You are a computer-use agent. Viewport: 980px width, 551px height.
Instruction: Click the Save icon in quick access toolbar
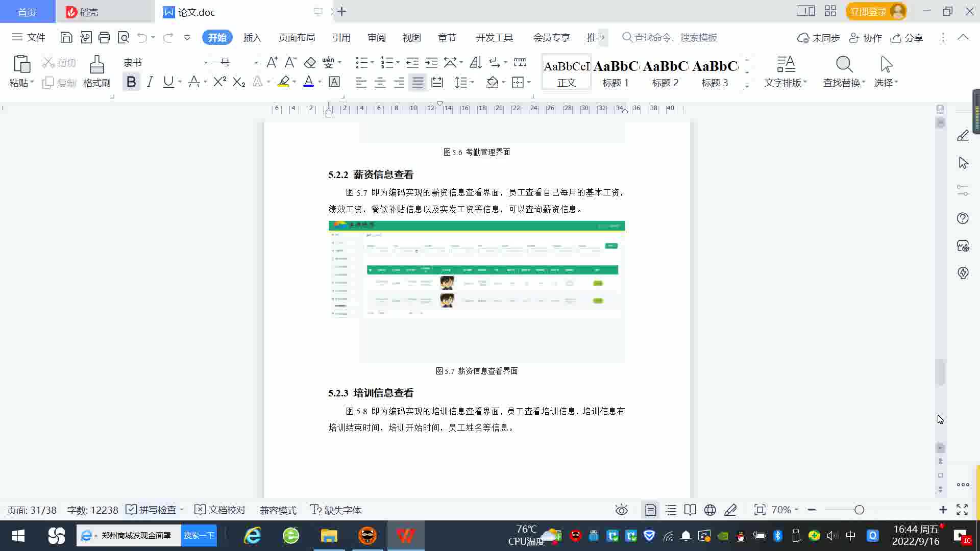(66, 37)
